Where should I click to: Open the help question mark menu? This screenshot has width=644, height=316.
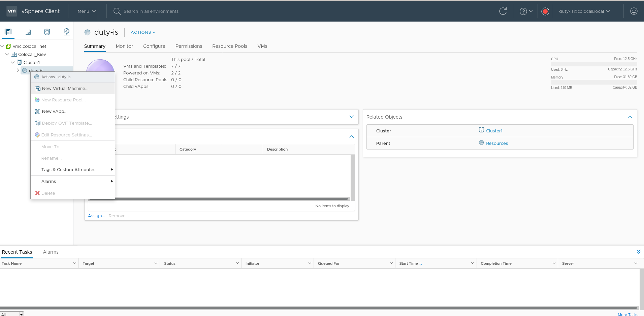pyautogui.click(x=525, y=11)
